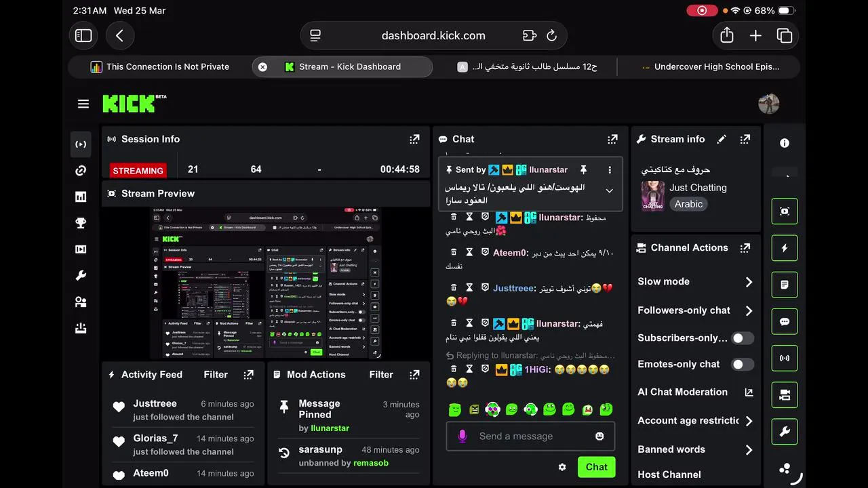
Task: Reload page in Safari address bar
Action: [551, 36]
